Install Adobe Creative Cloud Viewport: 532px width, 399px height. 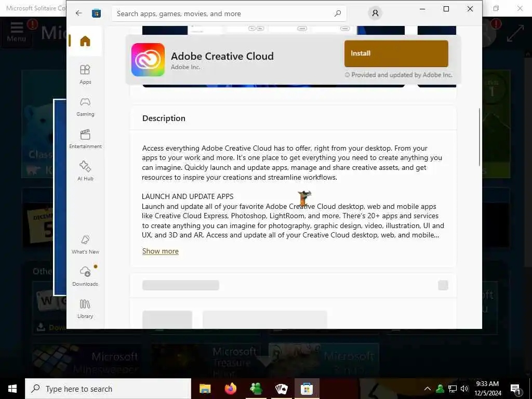396,54
